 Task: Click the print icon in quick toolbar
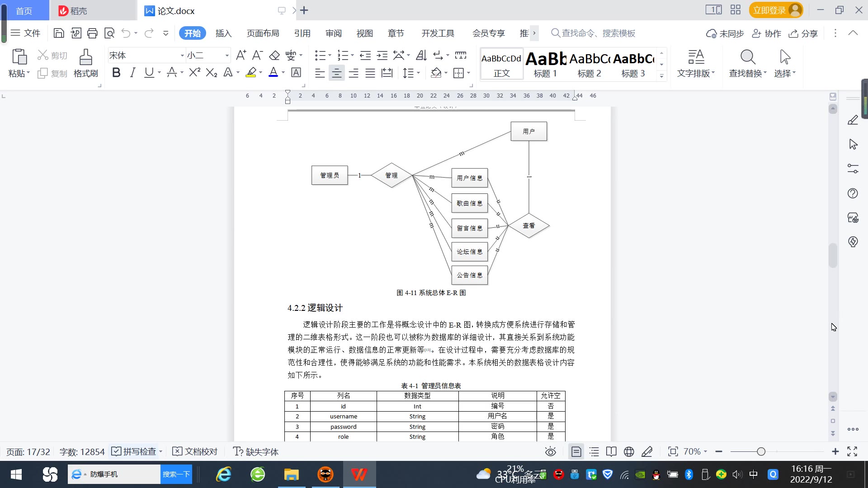click(92, 33)
